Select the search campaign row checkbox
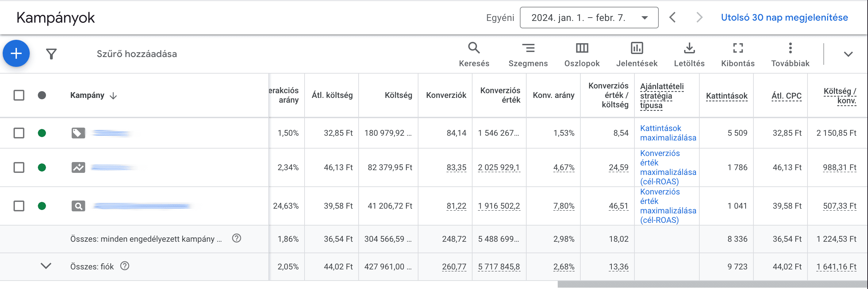This screenshot has height=289, width=868. pos(19,206)
